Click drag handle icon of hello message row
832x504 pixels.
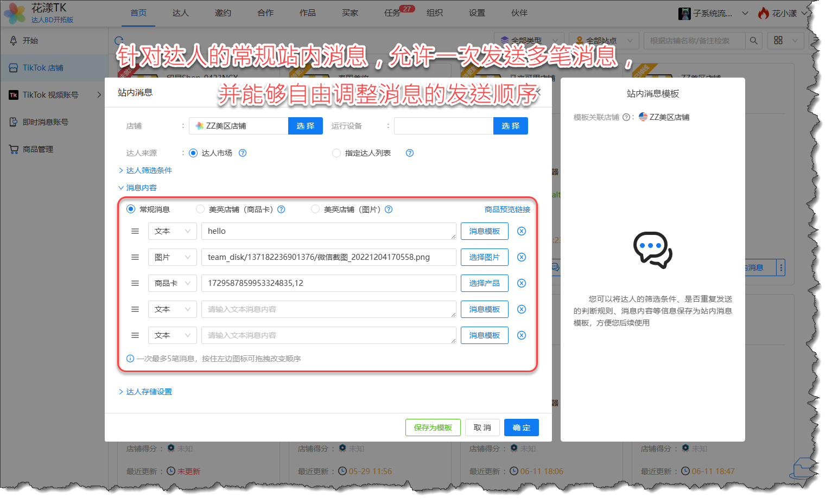[x=135, y=231]
